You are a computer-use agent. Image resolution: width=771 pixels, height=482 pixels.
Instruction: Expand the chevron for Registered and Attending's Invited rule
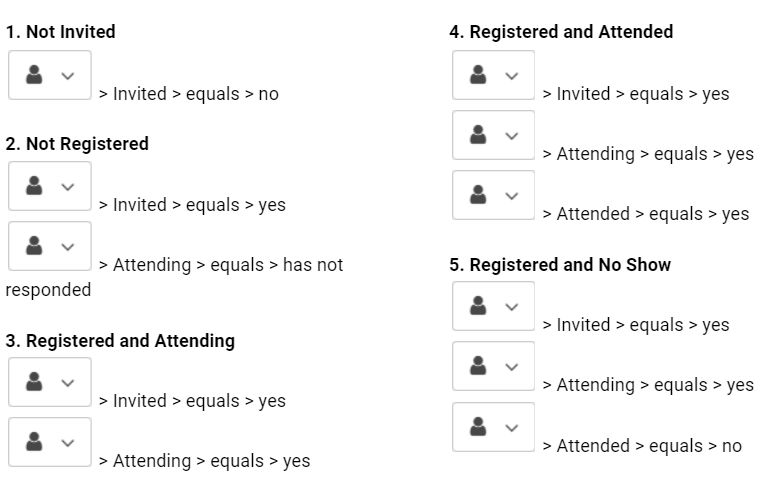pos(67,383)
